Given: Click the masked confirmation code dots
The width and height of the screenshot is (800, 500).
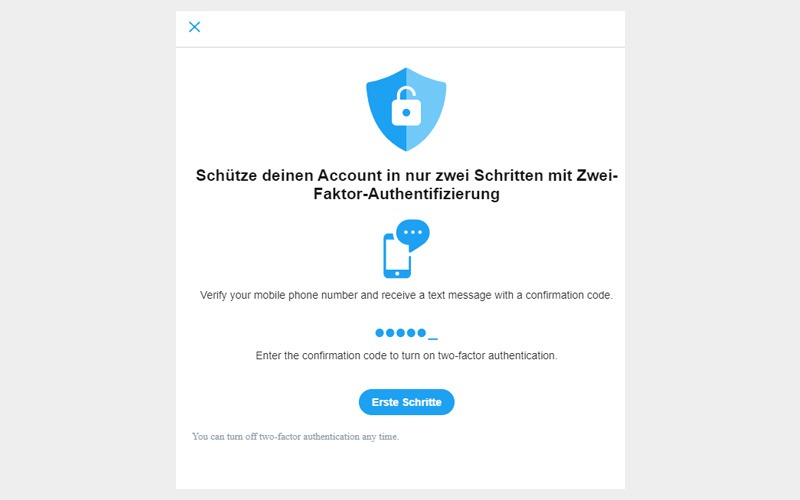Looking at the screenshot, I should 406,333.
